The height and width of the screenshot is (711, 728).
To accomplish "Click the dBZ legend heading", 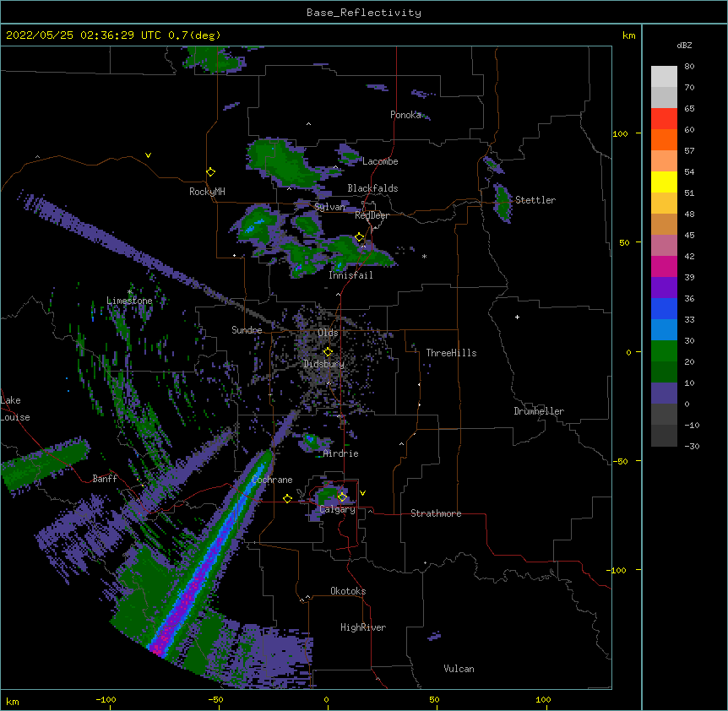I will [x=684, y=45].
